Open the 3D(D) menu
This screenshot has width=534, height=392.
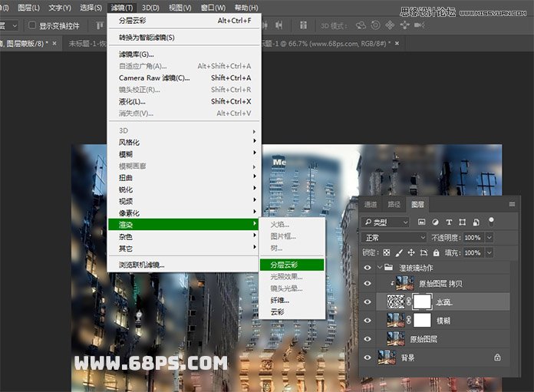click(x=151, y=8)
